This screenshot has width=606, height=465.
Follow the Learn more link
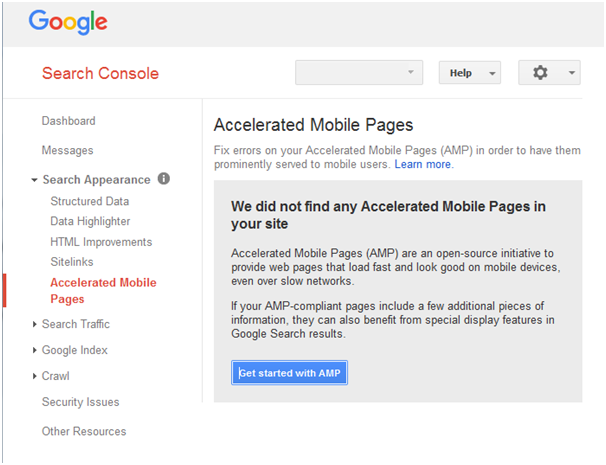pos(422,165)
